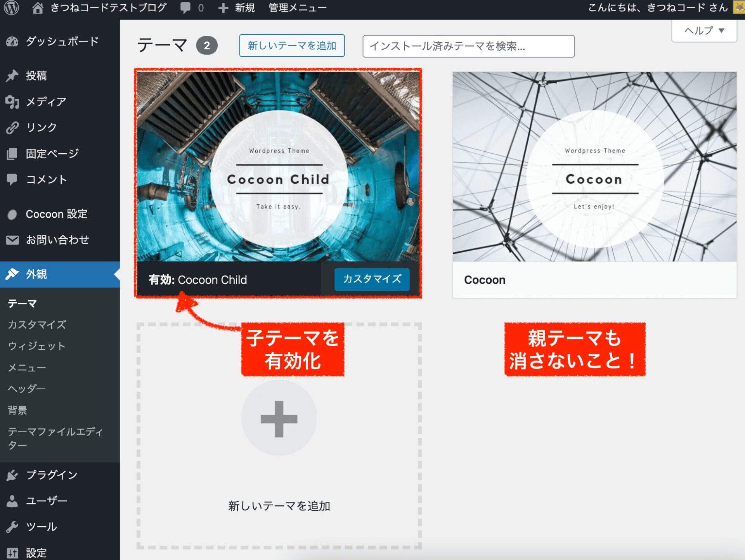Click the 新しいテーマを追加 button
Screen dimensions: 745x560
tap(292, 46)
